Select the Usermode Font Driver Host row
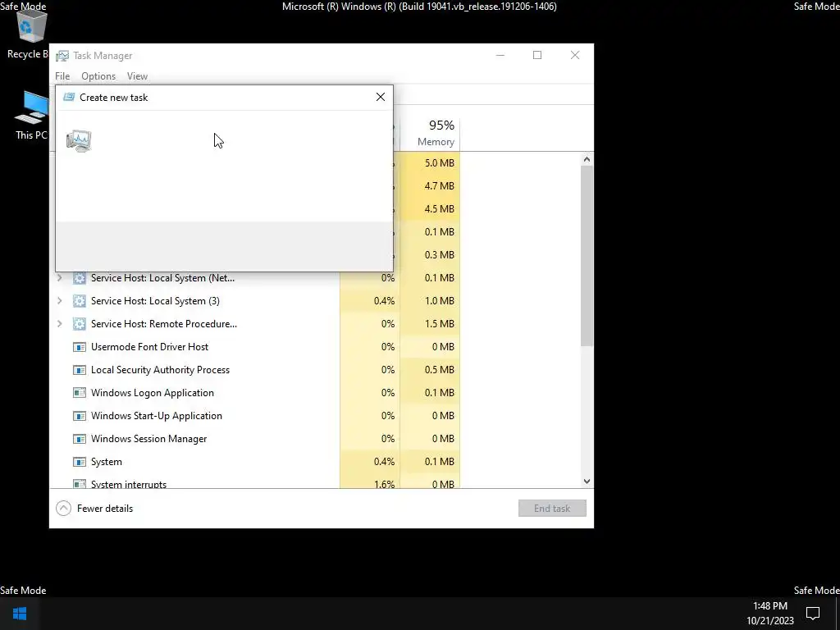This screenshot has height=630, width=840. click(x=255, y=347)
